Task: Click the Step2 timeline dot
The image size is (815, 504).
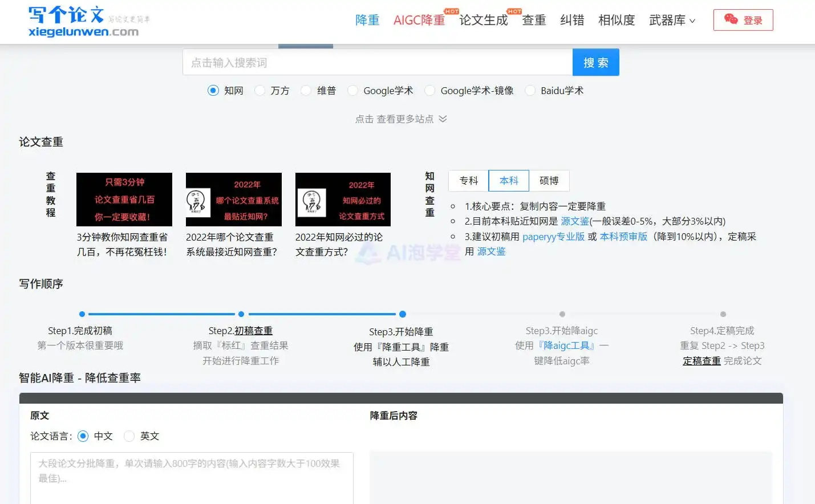Action: tap(241, 314)
